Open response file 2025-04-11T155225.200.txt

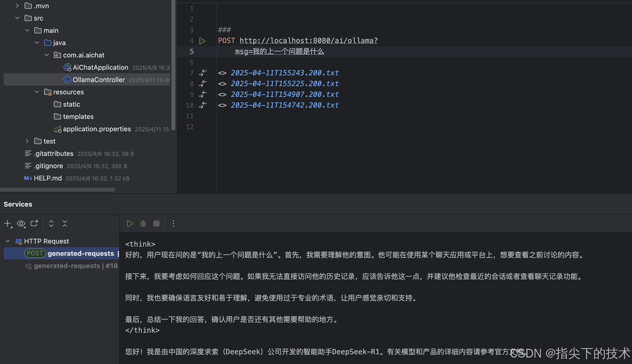[x=285, y=84]
